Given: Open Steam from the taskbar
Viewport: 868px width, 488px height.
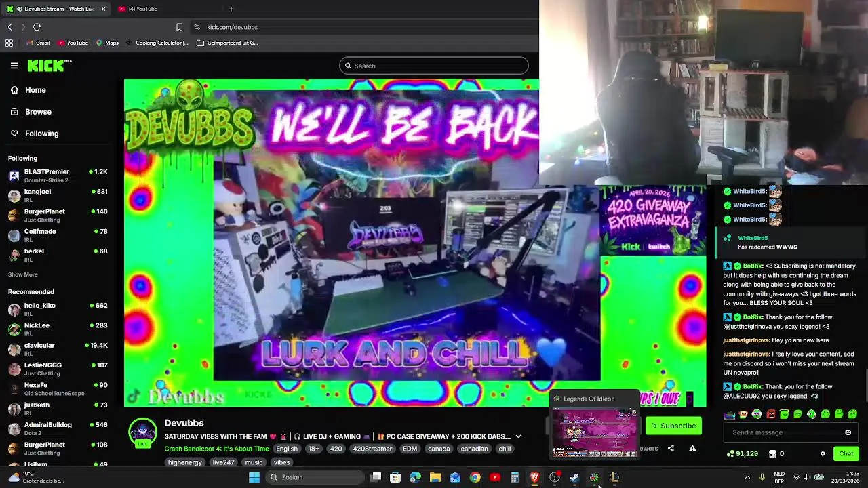Looking at the screenshot, I should point(574,477).
